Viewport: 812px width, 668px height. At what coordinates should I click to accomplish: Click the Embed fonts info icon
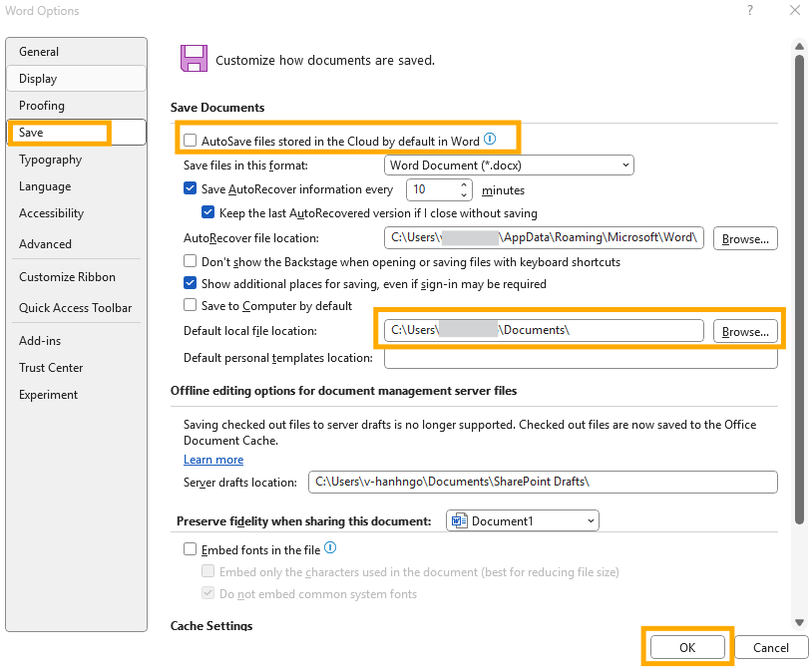click(330, 548)
